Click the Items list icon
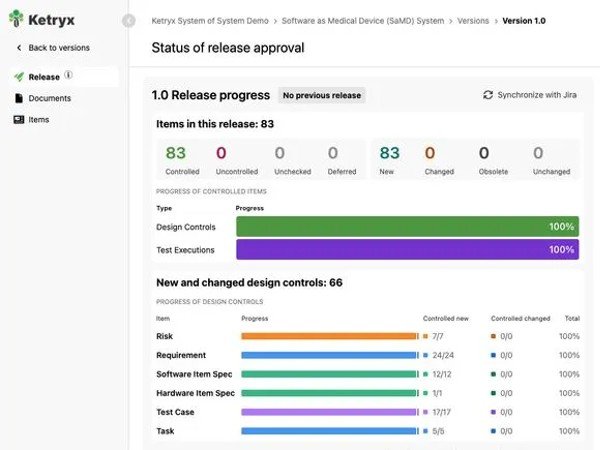Viewport: 600px width, 450px height. coord(19,120)
